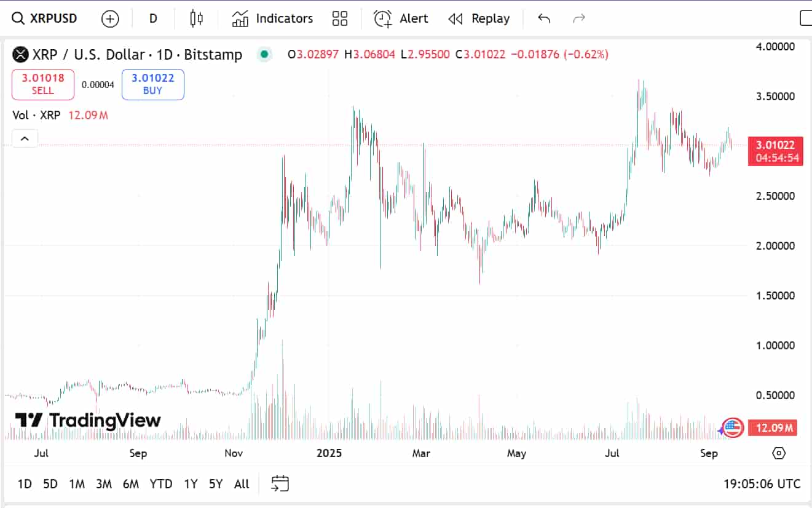Open the indicator templates grid icon

[340, 18]
